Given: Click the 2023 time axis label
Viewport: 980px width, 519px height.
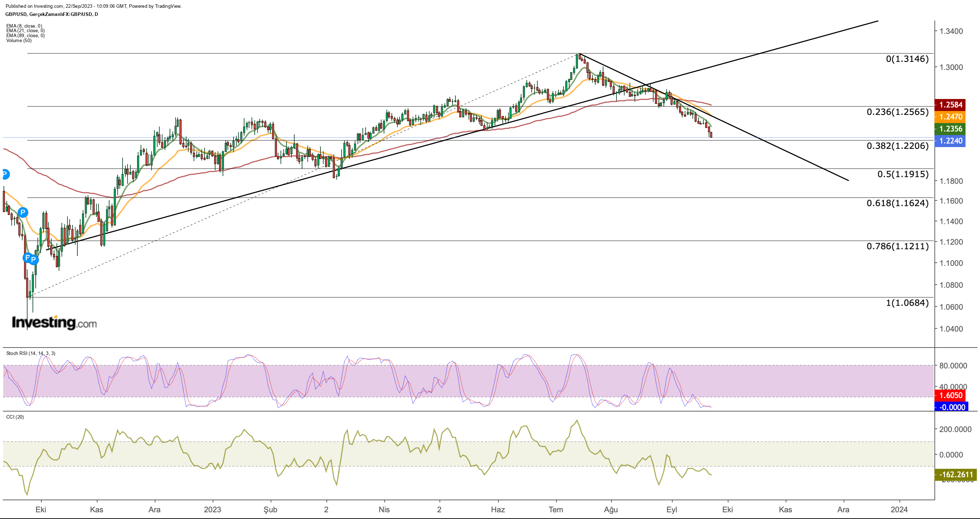Looking at the screenshot, I should tap(212, 510).
